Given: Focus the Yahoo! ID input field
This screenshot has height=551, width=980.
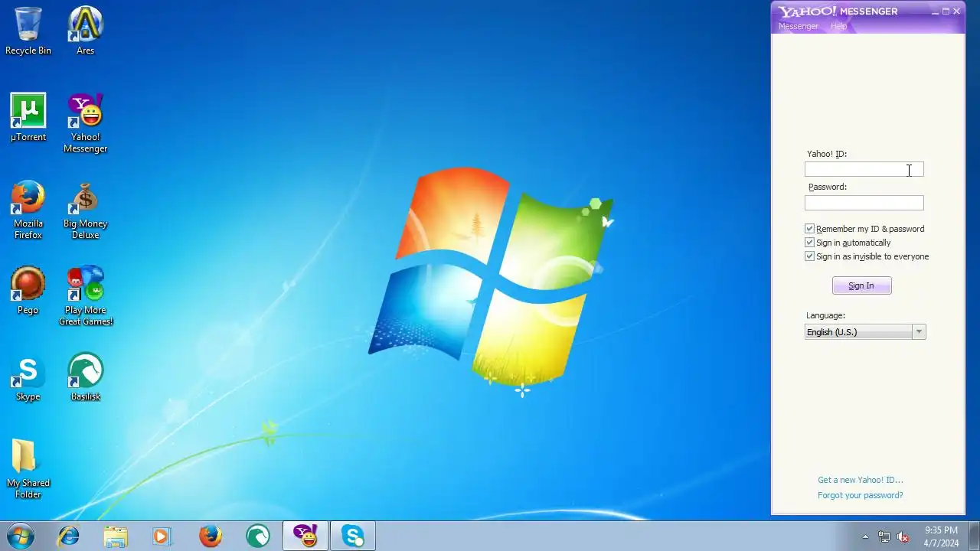Looking at the screenshot, I should 864,169.
